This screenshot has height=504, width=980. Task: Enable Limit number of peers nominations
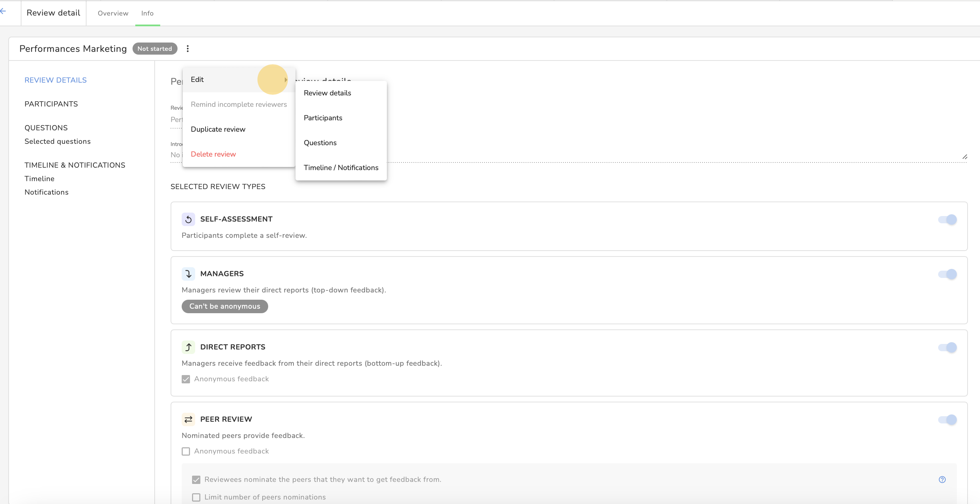coord(196,497)
